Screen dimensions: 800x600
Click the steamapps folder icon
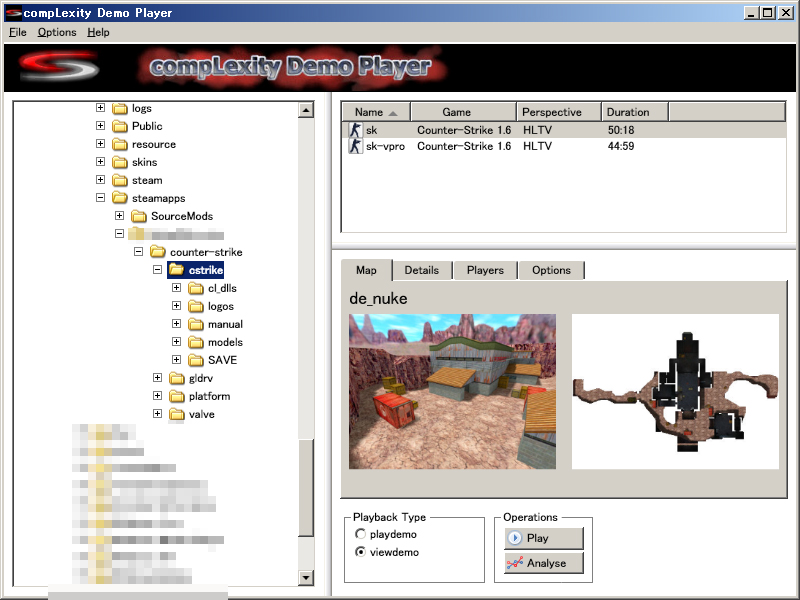pos(120,198)
